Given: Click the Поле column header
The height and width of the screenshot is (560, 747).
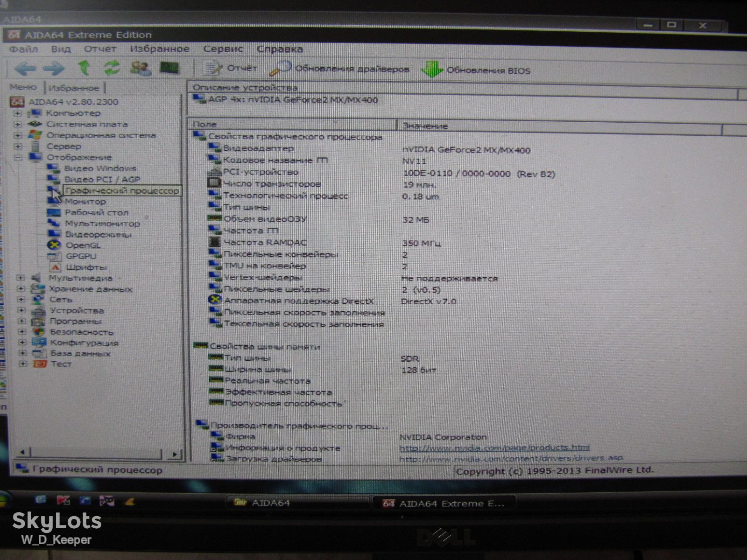Looking at the screenshot, I should pos(293,125).
